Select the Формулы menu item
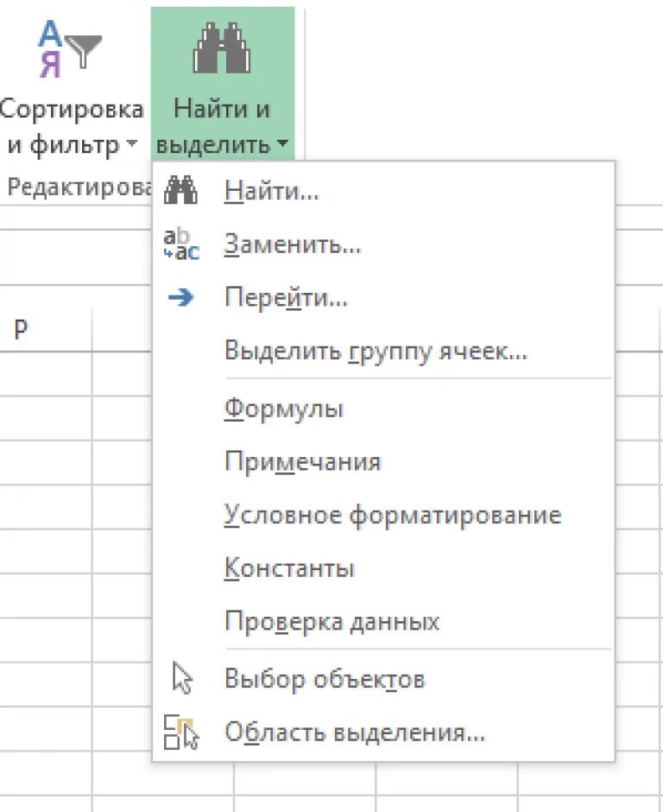The image size is (663, 812). click(x=383, y=409)
